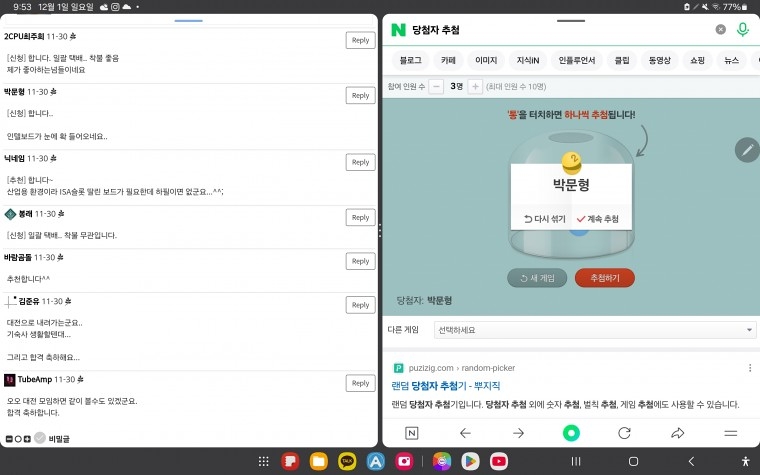Reply to 2CPU최주희's comment

point(360,40)
